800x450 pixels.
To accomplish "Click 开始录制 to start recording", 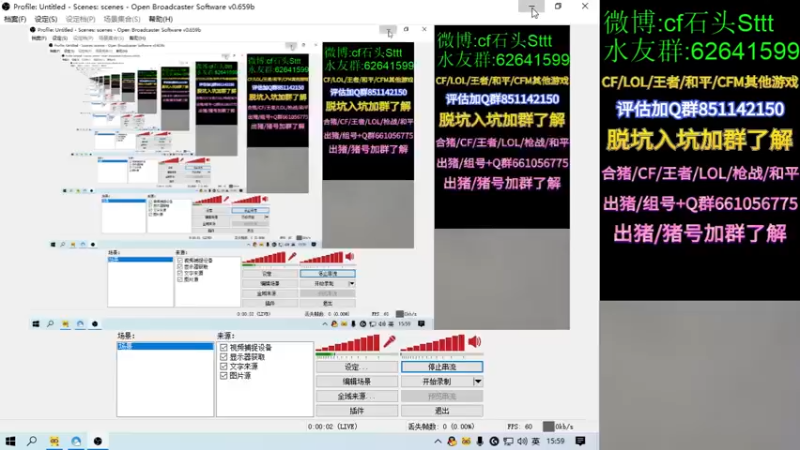I will [x=437, y=382].
